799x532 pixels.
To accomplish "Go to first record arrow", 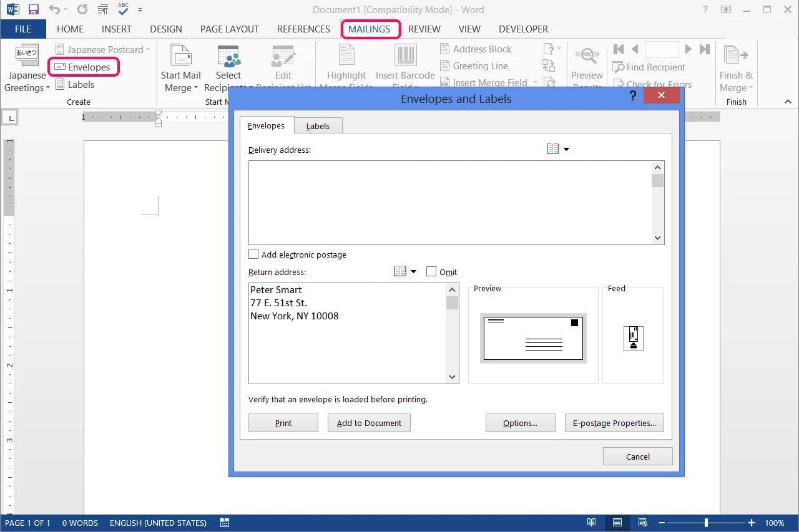I will pyautogui.click(x=619, y=49).
